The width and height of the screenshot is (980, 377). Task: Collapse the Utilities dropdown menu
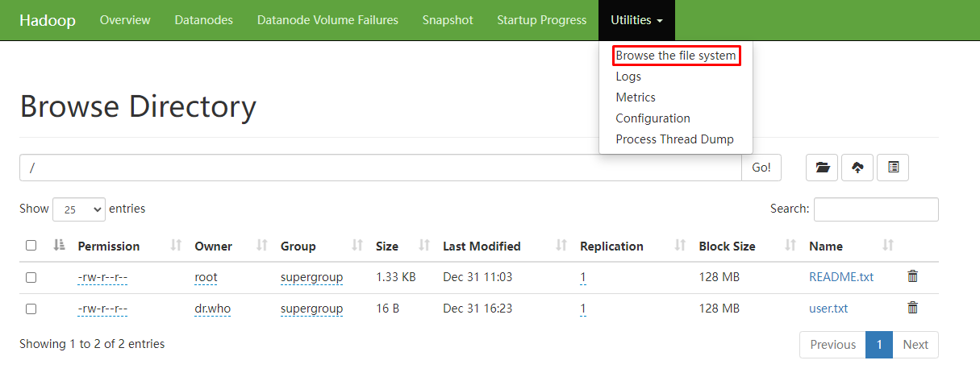coord(636,20)
